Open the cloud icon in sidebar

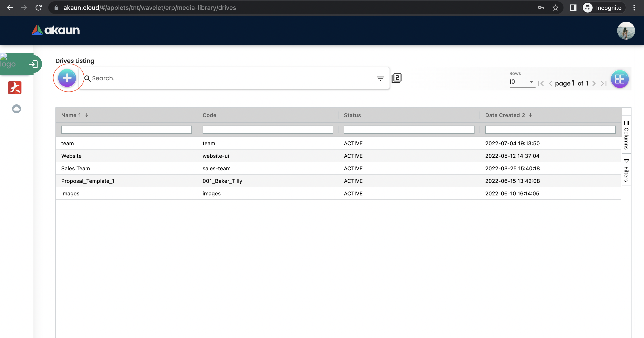[x=17, y=109]
